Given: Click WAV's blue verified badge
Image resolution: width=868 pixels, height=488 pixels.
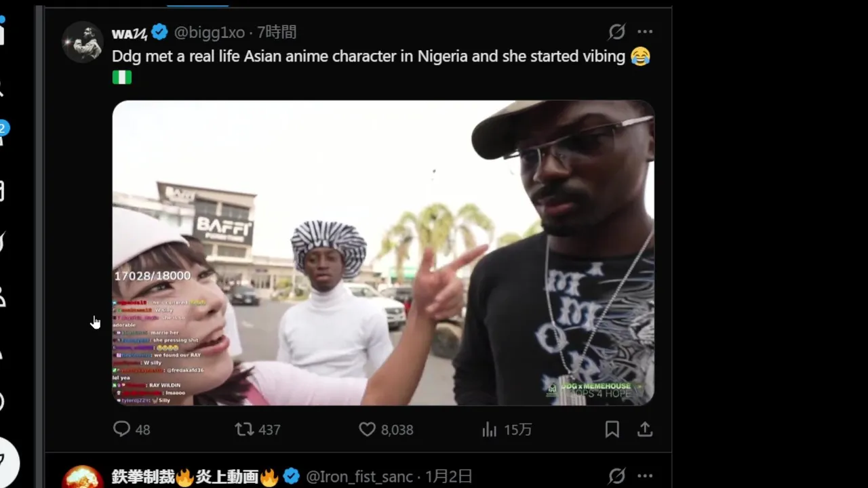Looking at the screenshot, I should pos(159,32).
